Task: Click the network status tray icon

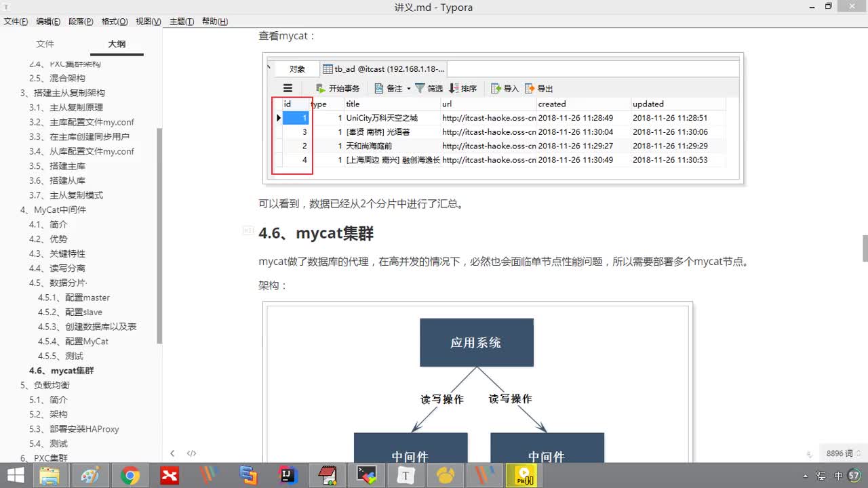Action: tap(822, 476)
